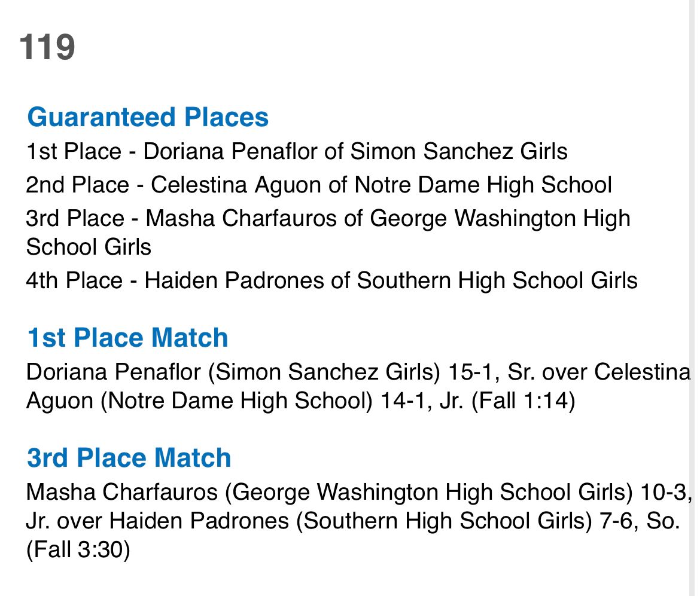Click the vertical scrollbar on right edge
The width and height of the screenshot is (700, 596).
pos(695,298)
